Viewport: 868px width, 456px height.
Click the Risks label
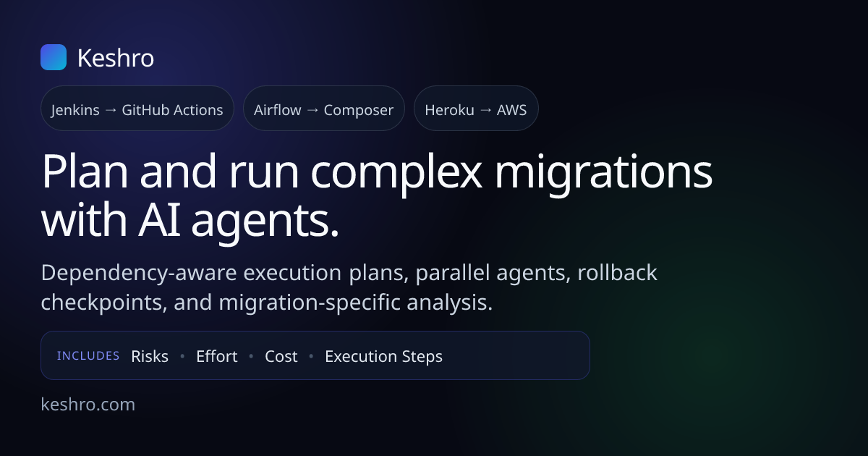pos(149,356)
